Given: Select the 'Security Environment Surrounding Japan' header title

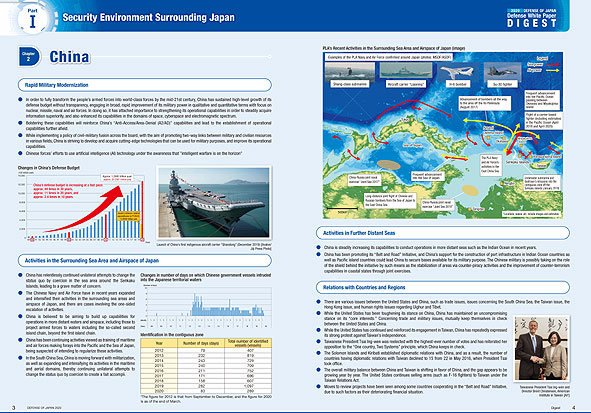Looking at the screenshot, I should 149,17.
